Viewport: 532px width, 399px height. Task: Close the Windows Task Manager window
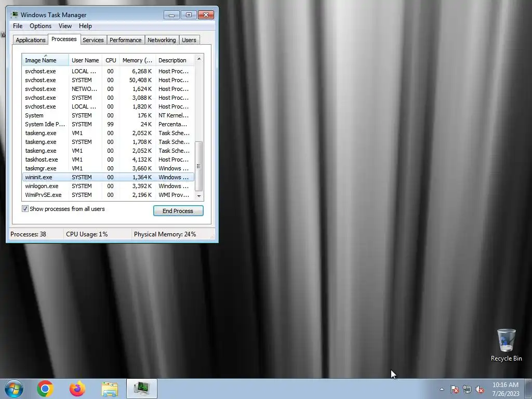coord(206,15)
